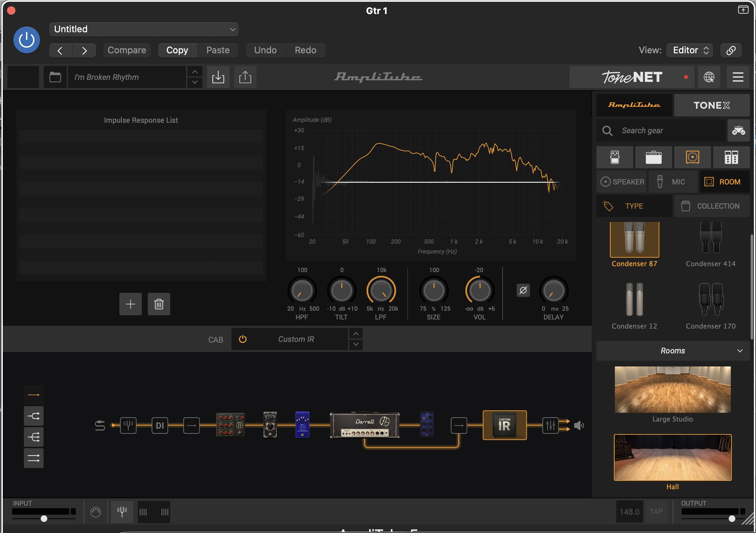Click the save preset download icon
Screen dimensions: 756x533
tap(218, 77)
